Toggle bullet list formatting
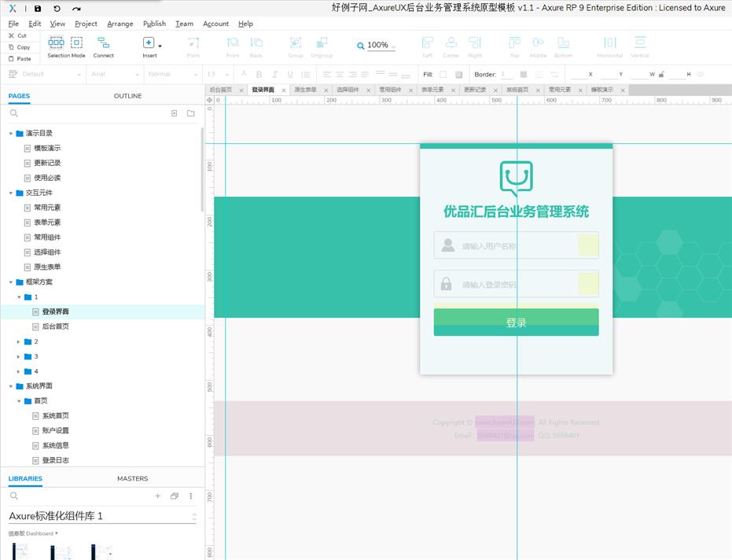Viewport: 732px width, 560px height. click(x=305, y=74)
